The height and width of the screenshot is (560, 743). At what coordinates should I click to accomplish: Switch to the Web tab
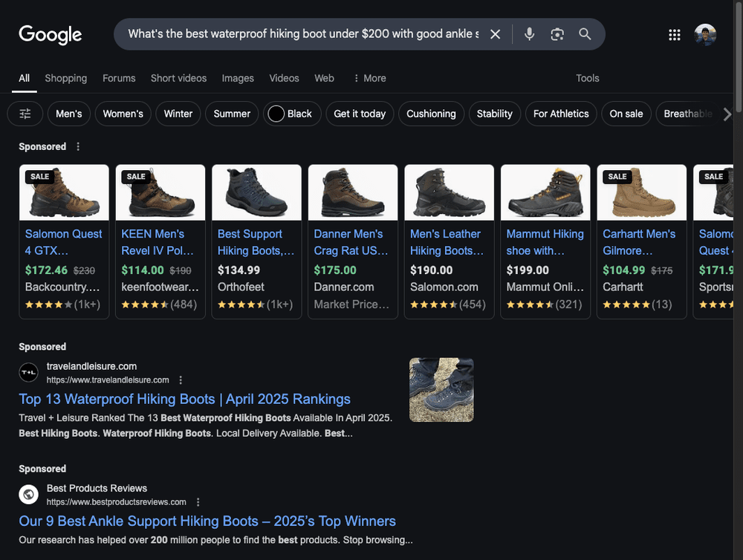pyautogui.click(x=324, y=78)
